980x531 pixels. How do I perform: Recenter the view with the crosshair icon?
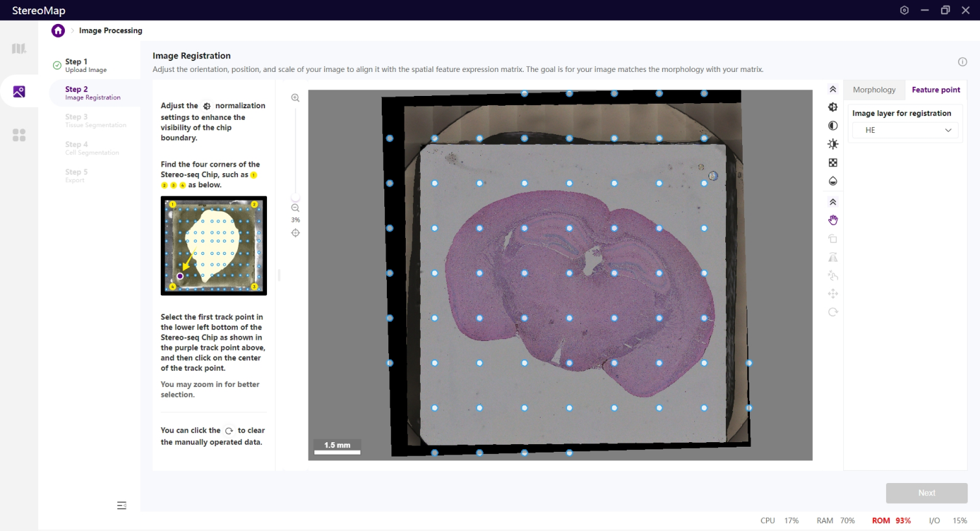tap(296, 233)
